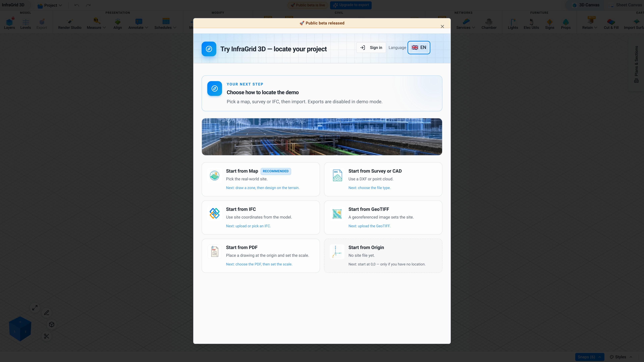Click the scissors section icon

coord(46,336)
